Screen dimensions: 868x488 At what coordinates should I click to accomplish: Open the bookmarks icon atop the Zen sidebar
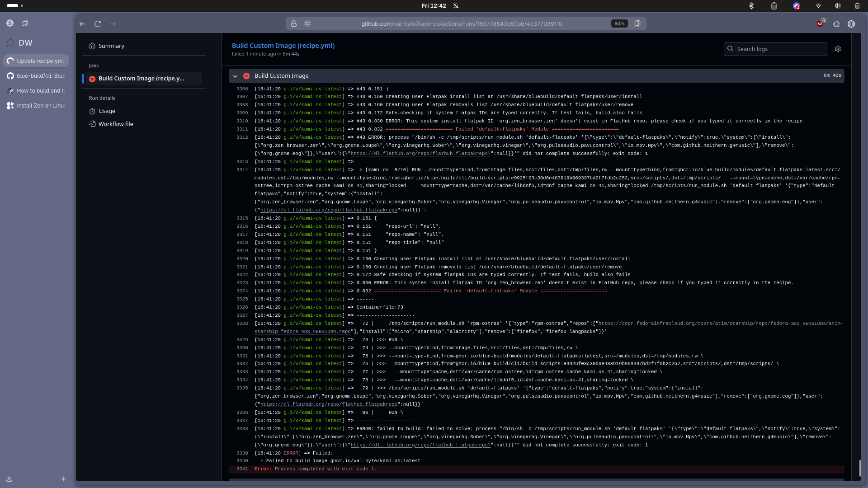pos(25,23)
